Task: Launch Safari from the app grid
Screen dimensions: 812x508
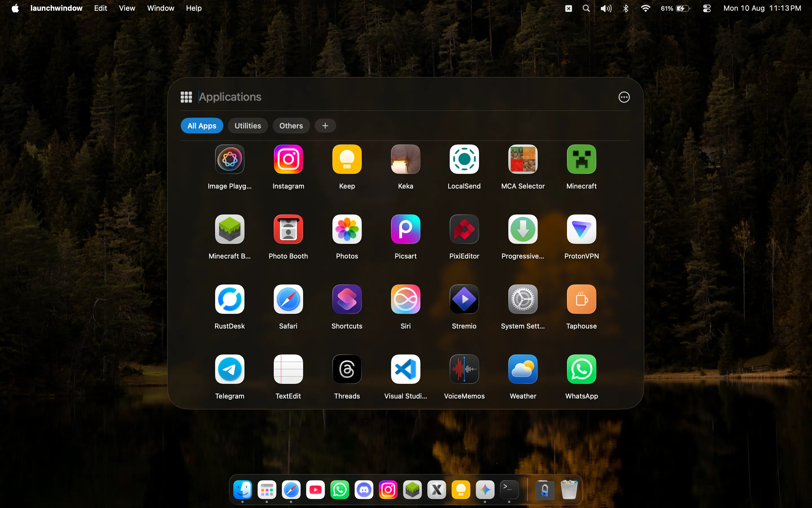Action: tap(288, 299)
